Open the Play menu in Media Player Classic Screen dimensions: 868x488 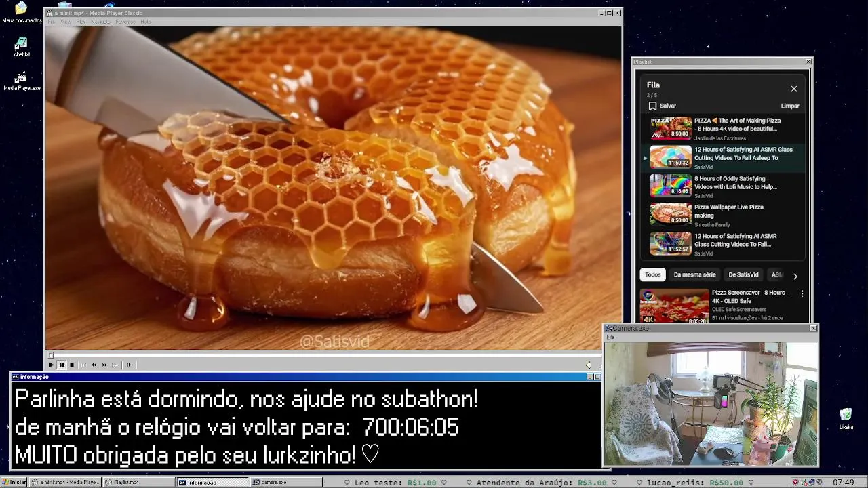[x=81, y=22]
